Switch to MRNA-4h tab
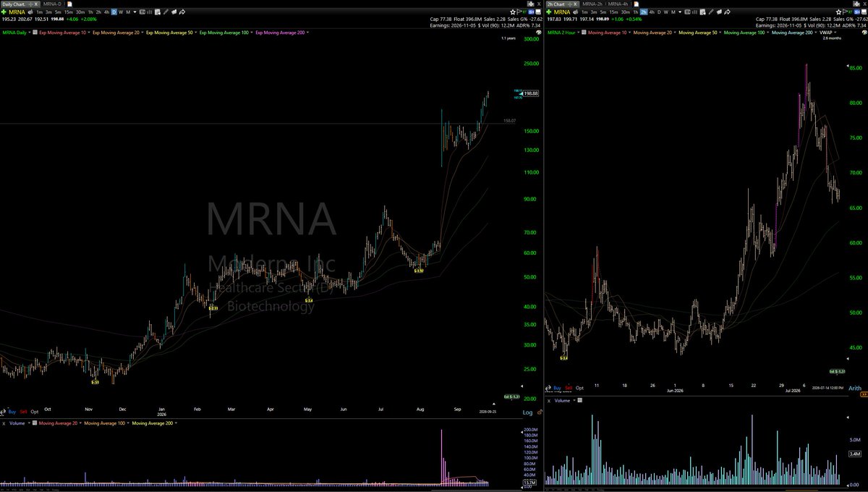The width and height of the screenshot is (868, 492). (x=618, y=4)
